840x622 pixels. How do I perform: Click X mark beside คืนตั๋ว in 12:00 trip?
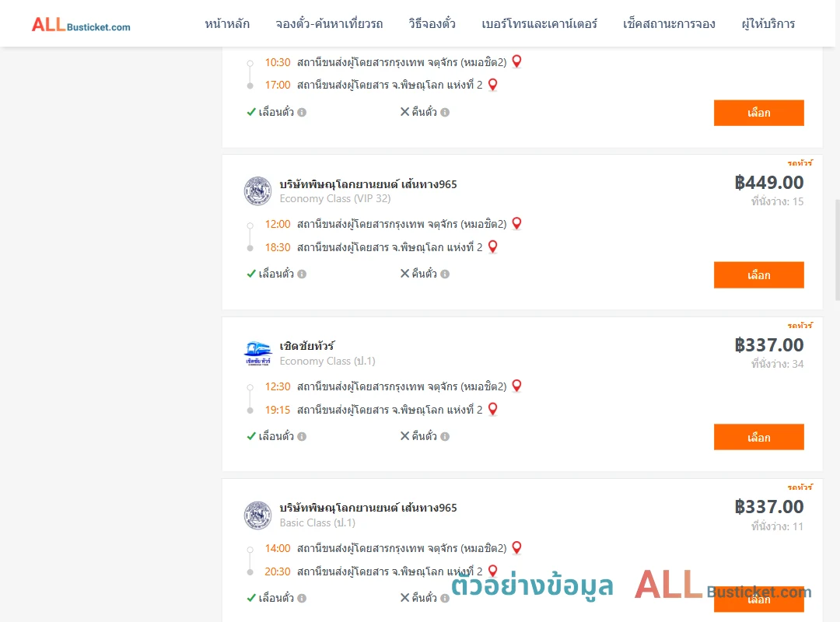click(405, 274)
